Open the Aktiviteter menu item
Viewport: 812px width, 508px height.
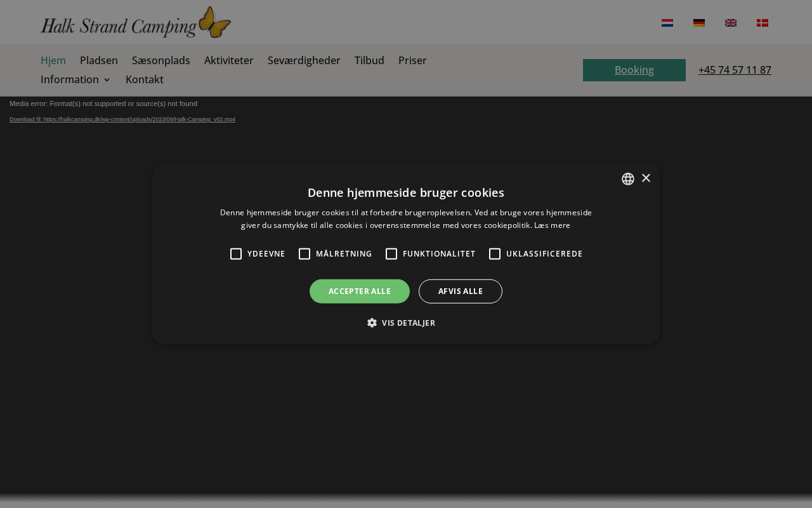(229, 60)
